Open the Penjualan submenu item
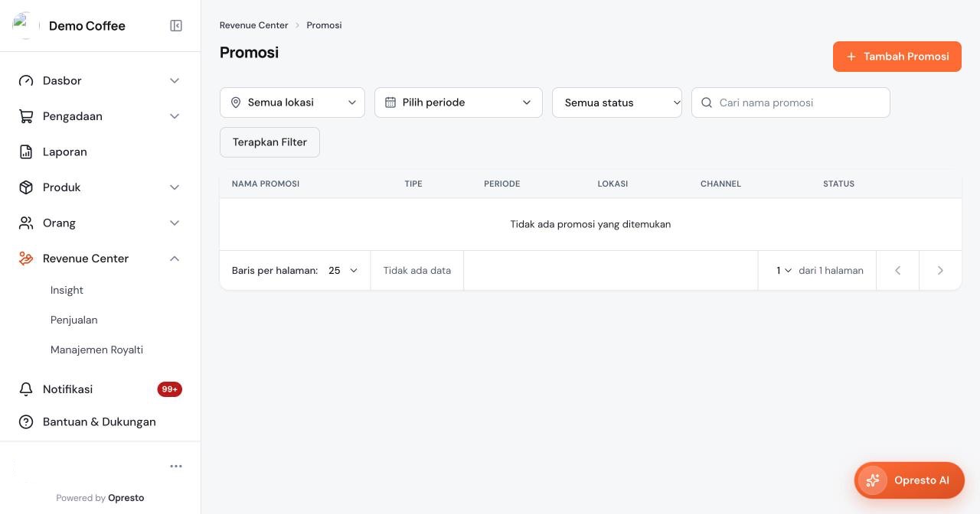 pyautogui.click(x=73, y=320)
